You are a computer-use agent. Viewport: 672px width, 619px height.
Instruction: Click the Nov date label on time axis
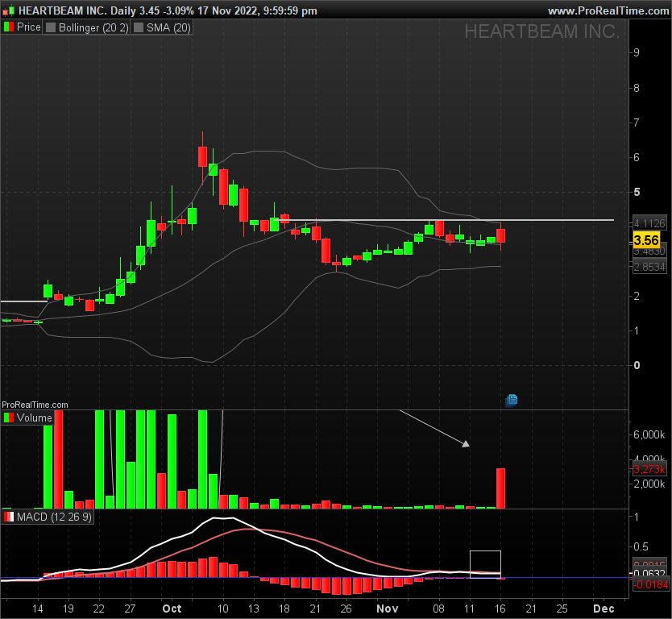pos(387,609)
